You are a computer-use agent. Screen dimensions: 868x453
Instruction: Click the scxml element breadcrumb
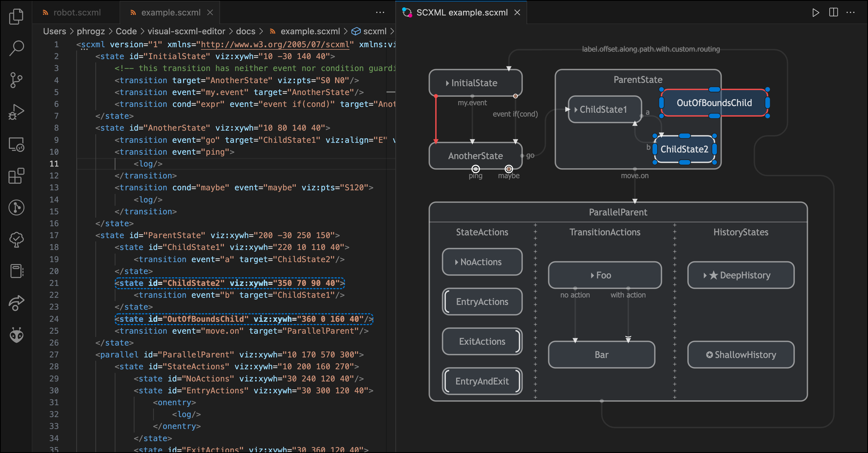point(374,31)
